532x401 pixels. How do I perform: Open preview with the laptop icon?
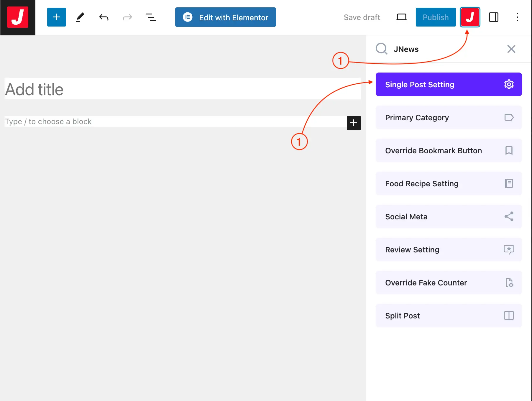(x=401, y=17)
